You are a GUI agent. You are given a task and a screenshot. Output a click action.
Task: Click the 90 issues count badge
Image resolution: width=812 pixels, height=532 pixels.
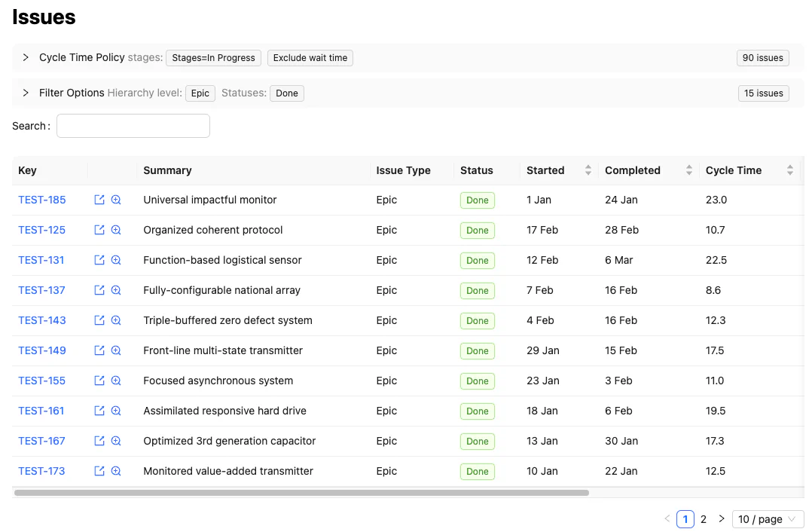point(763,57)
